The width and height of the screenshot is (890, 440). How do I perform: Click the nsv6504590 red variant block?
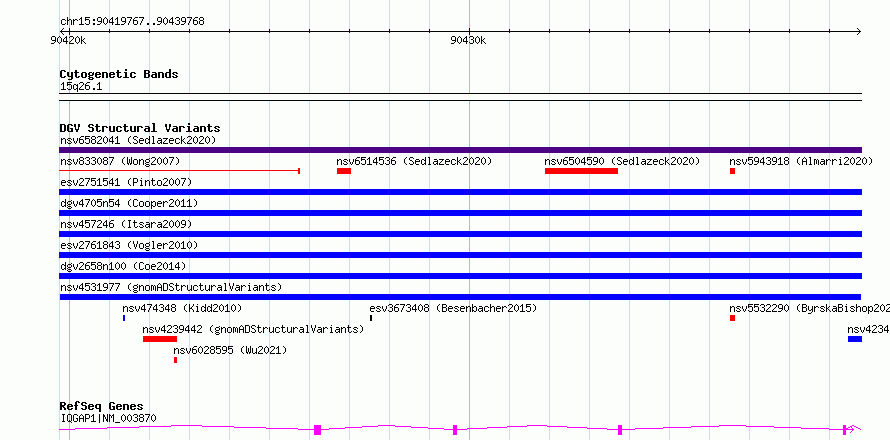(x=581, y=171)
